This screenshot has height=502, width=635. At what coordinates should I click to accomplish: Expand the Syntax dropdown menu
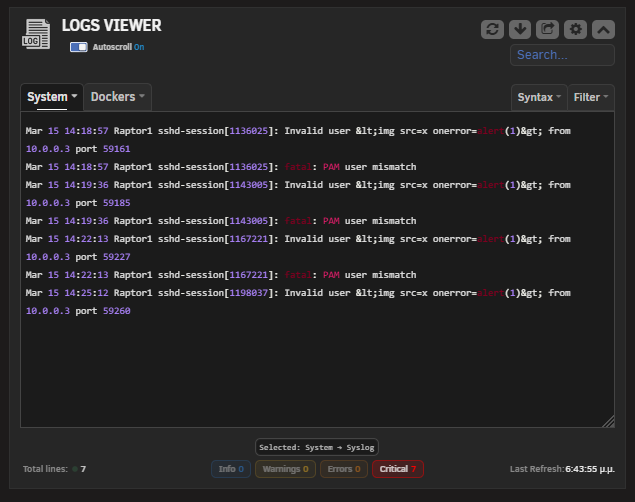[539, 98]
